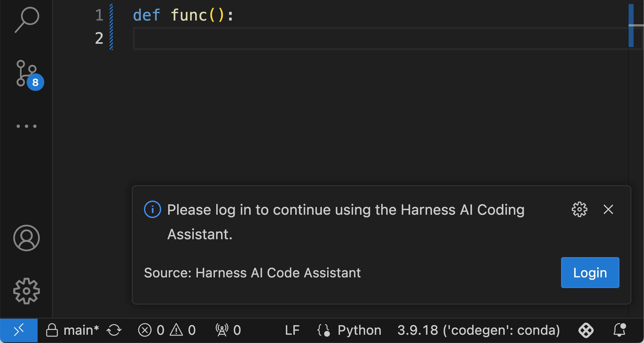Select interpreter 3.9.18 ('codegen': conda)

tap(479, 330)
